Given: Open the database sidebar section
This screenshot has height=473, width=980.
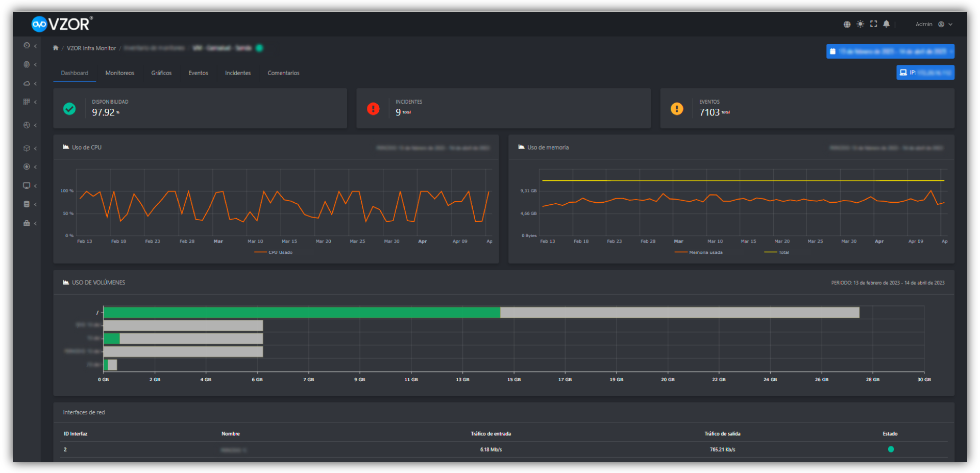Looking at the screenshot, I should pyautogui.click(x=27, y=204).
